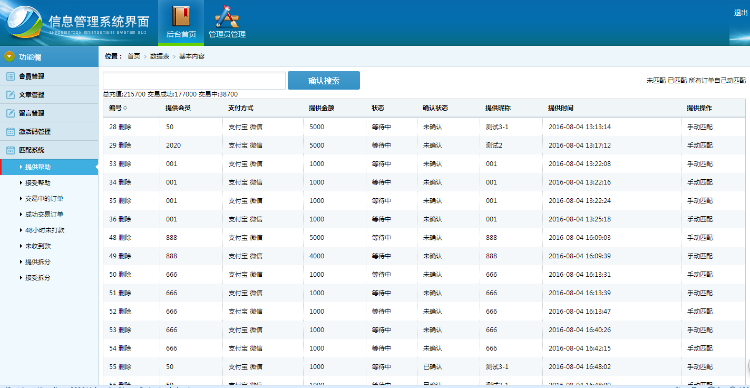Click 手动匹配 for order 52
This screenshot has width=750, height=388.
pos(700,311)
